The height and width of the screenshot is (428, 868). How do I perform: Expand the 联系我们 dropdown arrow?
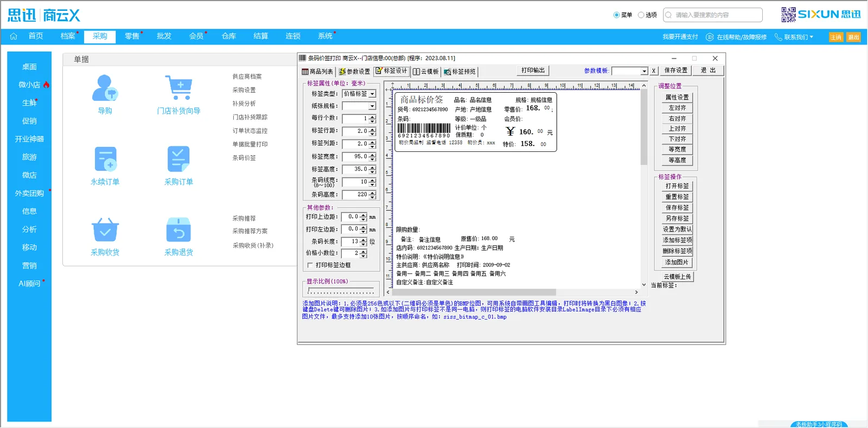tap(812, 37)
